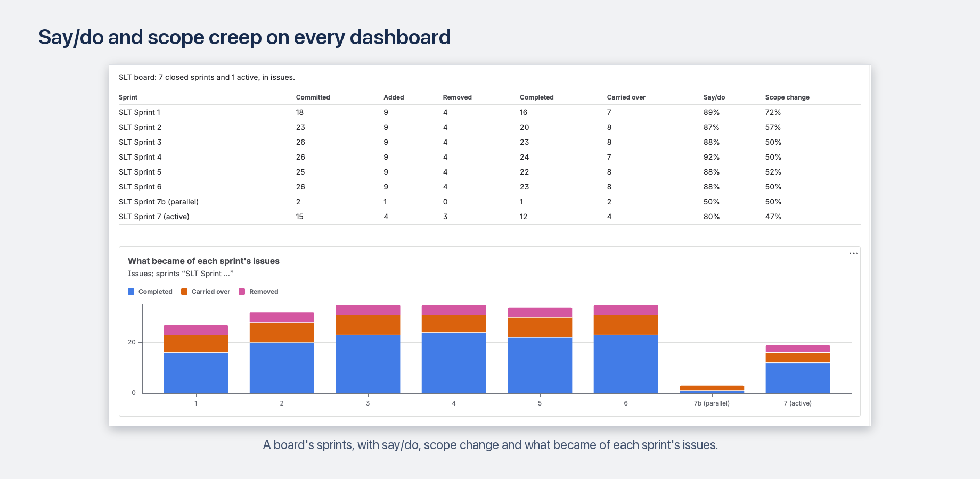Select the Completed bar of 7 (active)
980x479 pixels.
click(x=798, y=378)
